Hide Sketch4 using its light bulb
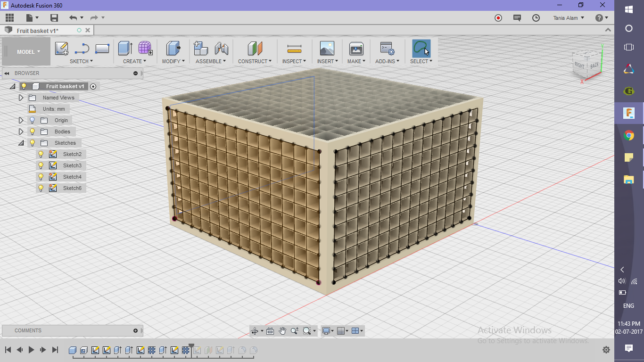 click(x=41, y=177)
